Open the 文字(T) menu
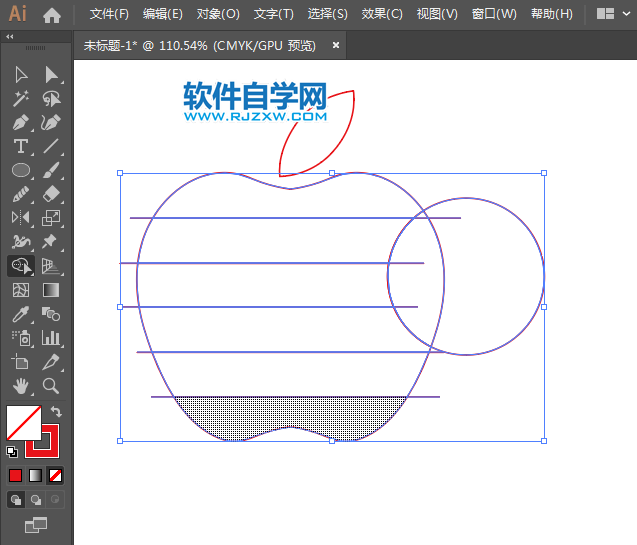 tap(273, 14)
